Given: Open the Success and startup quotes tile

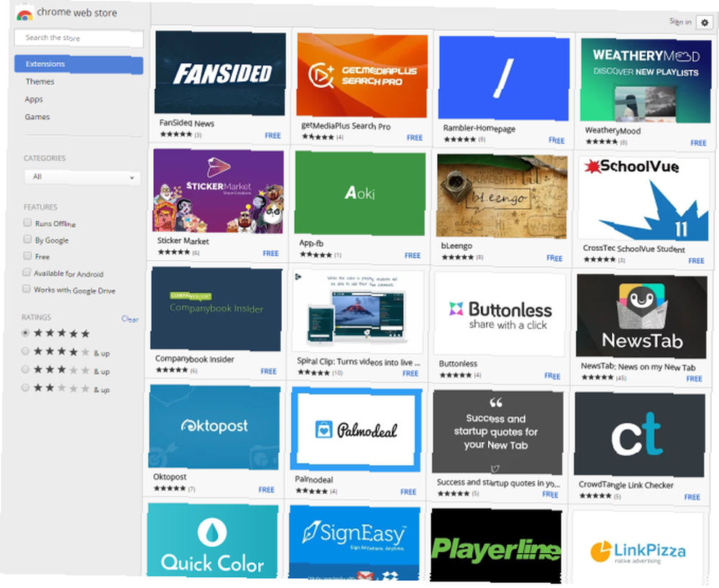Looking at the screenshot, I should pos(498,432).
